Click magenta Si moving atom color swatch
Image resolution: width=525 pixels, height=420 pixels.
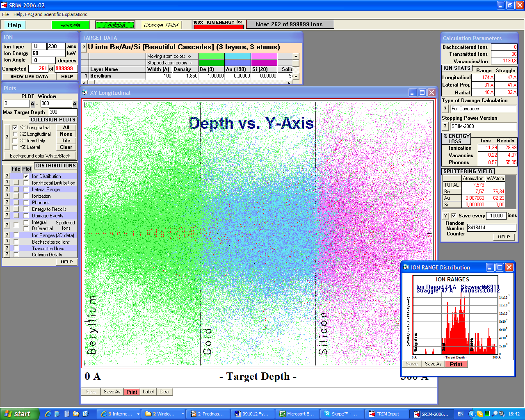(x=264, y=56)
